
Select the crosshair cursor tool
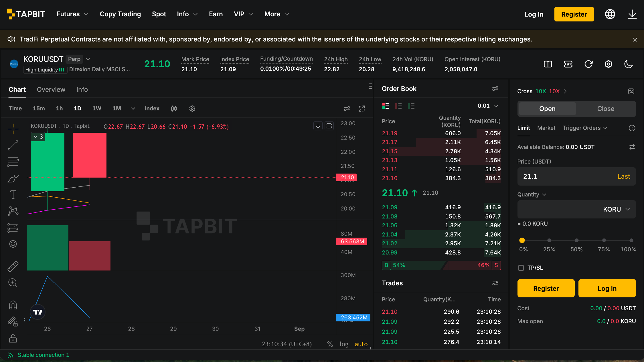(13, 129)
